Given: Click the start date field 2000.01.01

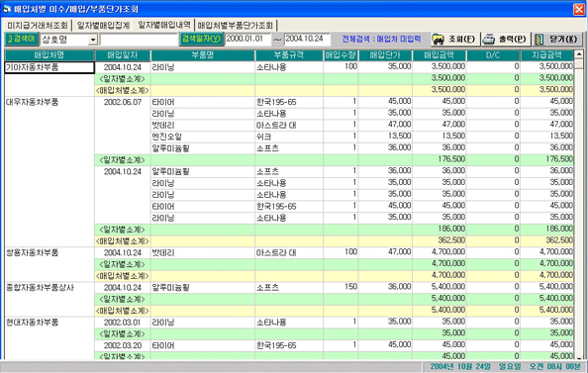Looking at the screenshot, I should click(x=247, y=39).
